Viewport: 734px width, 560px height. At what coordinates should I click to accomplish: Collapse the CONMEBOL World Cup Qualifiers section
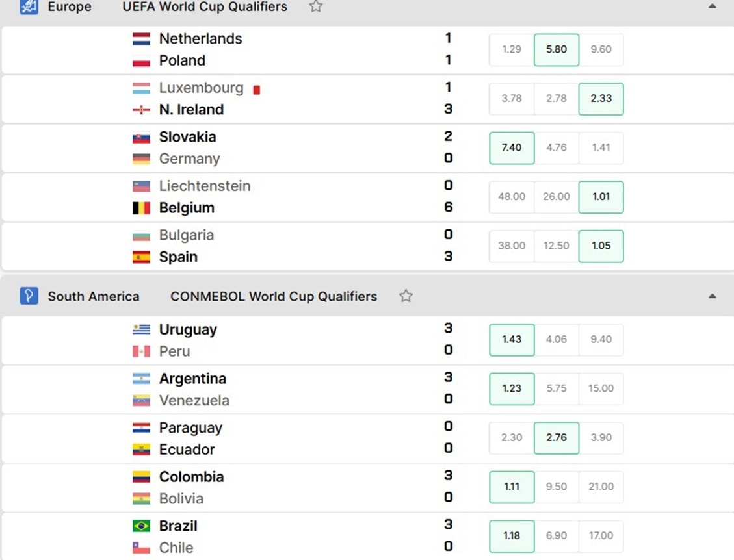pos(712,296)
